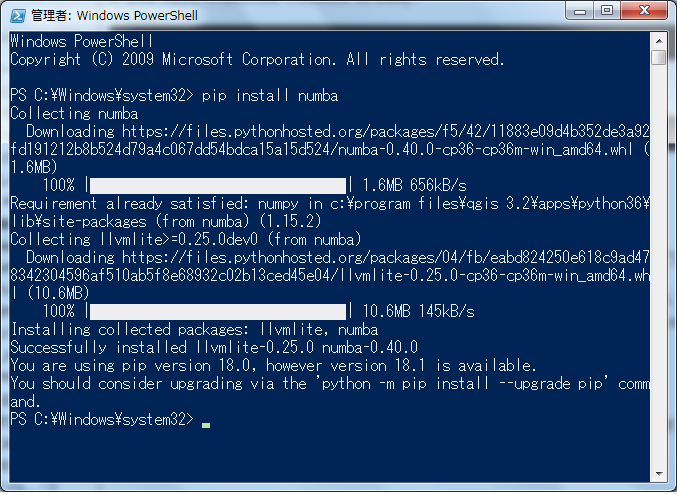Click the llvmlite download progress bar
This screenshot has width=677, height=494.
point(218,312)
